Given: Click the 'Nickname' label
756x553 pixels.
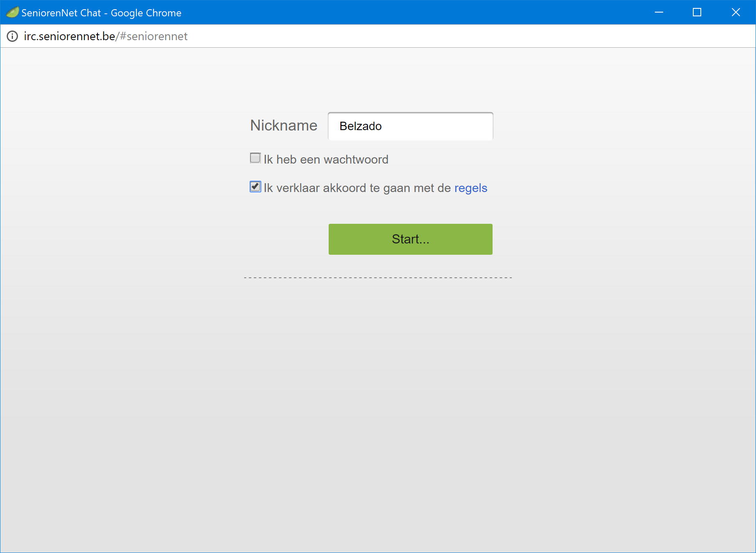Looking at the screenshot, I should (283, 125).
